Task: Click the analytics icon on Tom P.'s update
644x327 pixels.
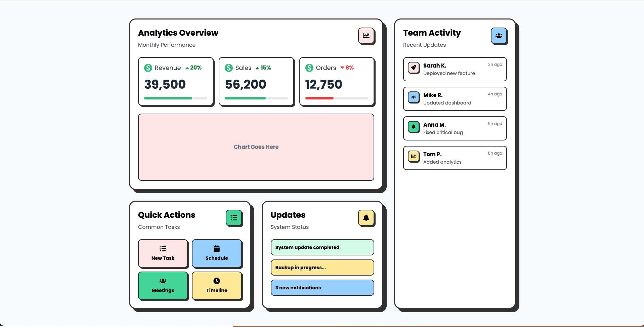Action: click(414, 156)
